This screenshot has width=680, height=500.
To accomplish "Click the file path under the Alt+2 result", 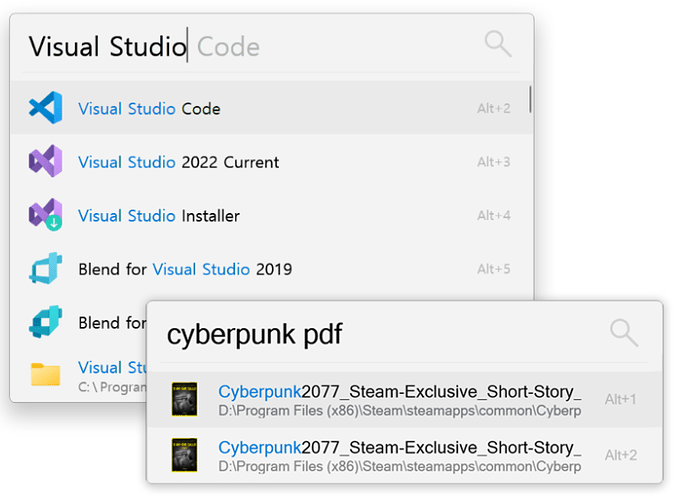I will pyautogui.click(x=399, y=467).
